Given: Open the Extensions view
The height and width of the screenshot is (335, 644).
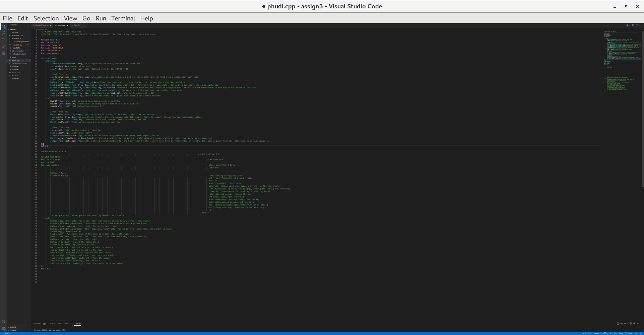Looking at the screenshot, I should (4, 53).
